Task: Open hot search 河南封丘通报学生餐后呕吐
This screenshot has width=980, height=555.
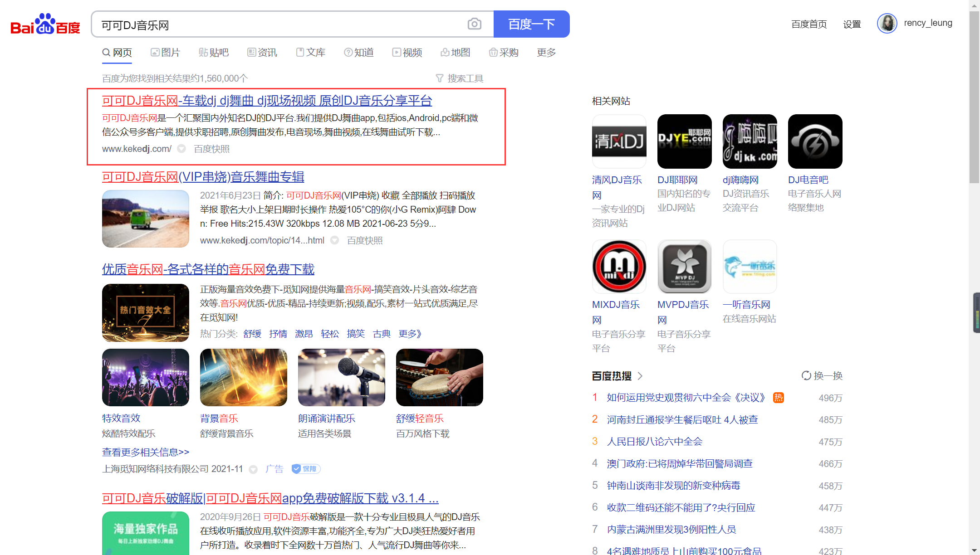Action: click(682, 420)
